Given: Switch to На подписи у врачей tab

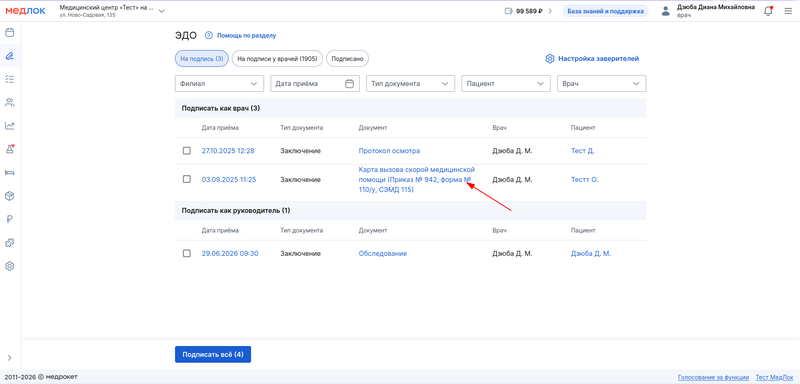Looking at the screenshot, I should click(x=278, y=59).
